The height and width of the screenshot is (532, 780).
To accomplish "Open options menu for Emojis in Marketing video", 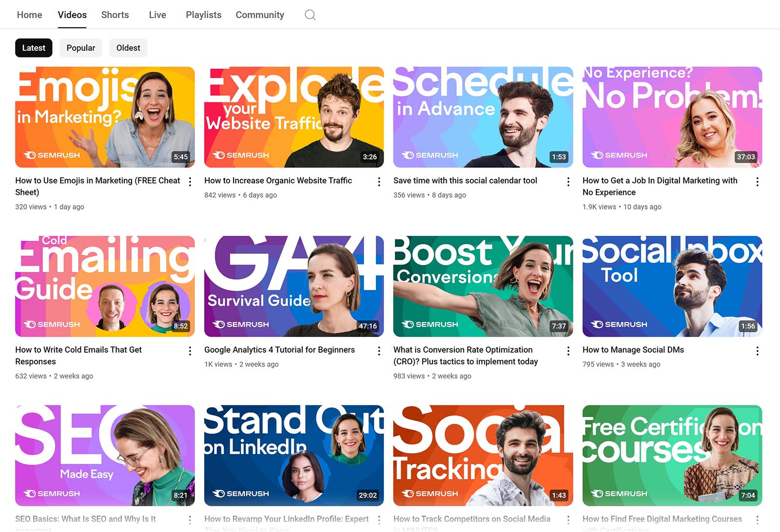I will (x=190, y=182).
